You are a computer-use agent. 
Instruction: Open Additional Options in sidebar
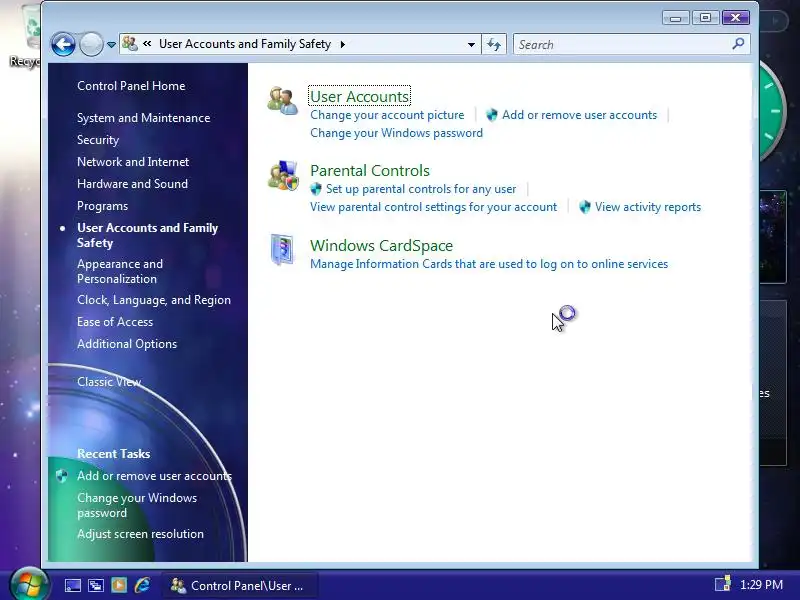(x=127, y=344)
